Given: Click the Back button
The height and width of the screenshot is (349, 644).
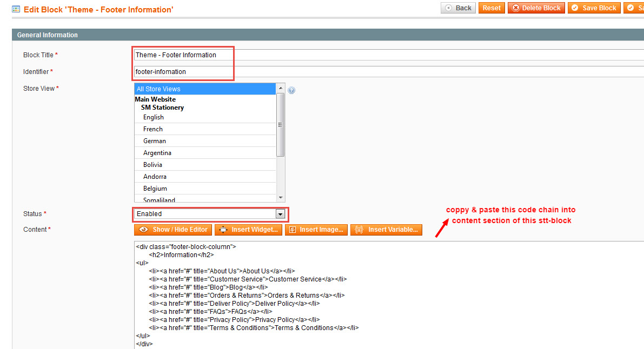Looking at the screenshot, I should tap(458, 8).
